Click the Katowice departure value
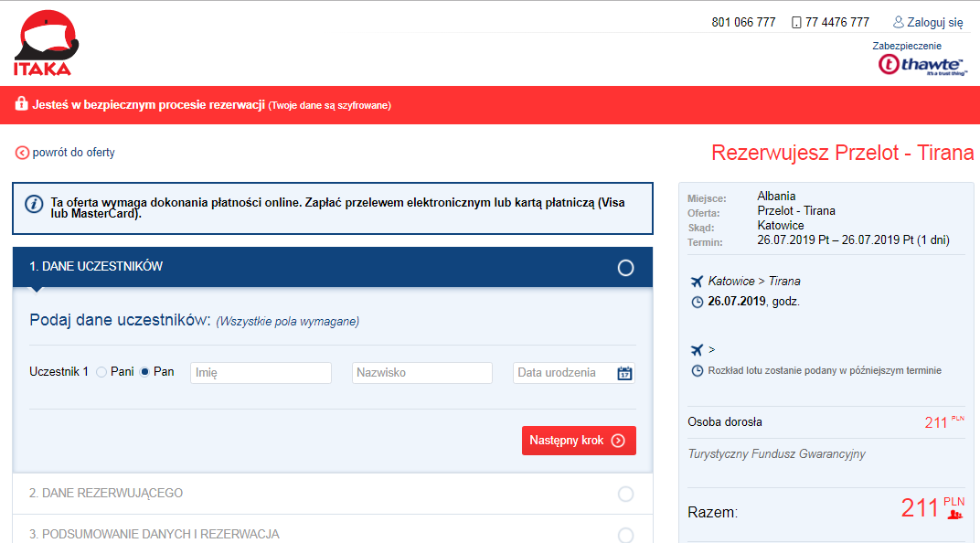Viewport: 980px width, 543px height. [781, 226]
